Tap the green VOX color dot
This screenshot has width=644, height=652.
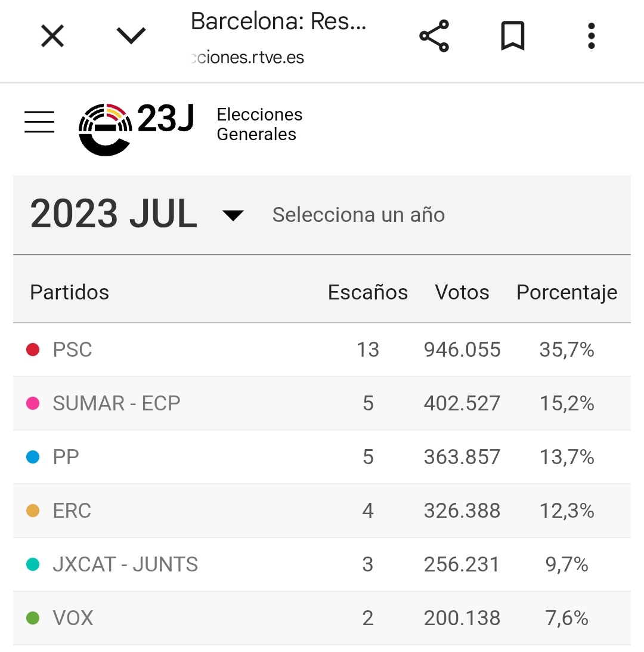pos(33,618)
